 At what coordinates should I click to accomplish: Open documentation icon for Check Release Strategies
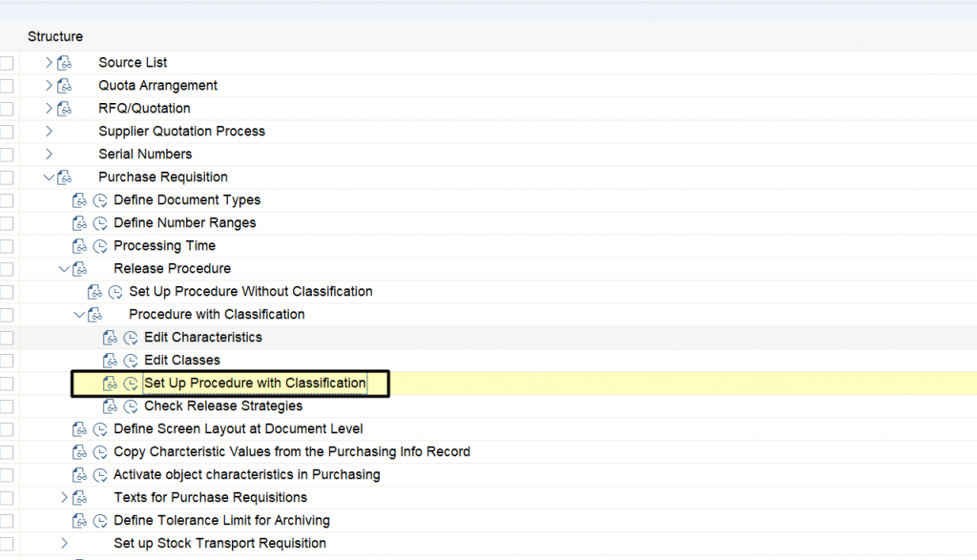click(111, 406)
